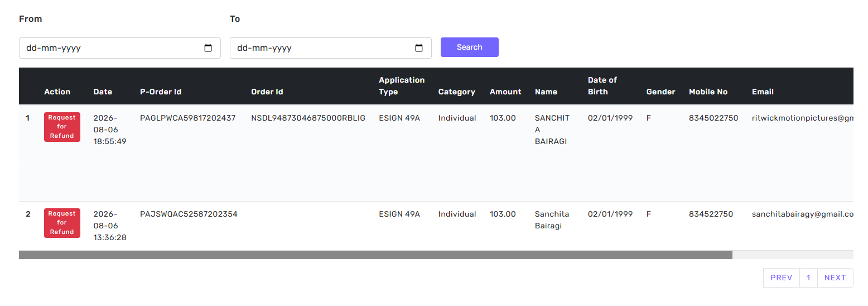This screenshot has width=868, height=306.
Task: Click the Email column header
Action: (x=763, y=92)
